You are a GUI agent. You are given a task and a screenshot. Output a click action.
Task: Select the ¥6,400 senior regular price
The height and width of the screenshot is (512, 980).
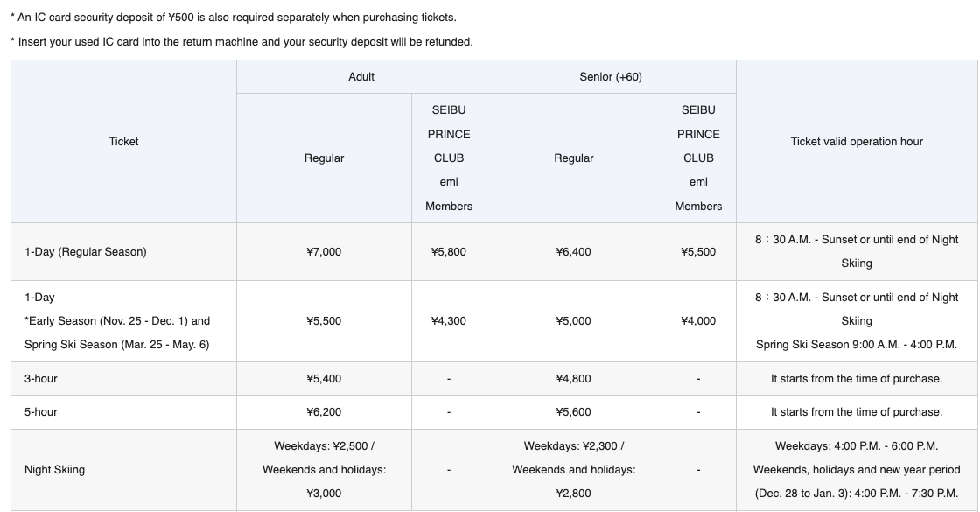click(x=573, y=252)
